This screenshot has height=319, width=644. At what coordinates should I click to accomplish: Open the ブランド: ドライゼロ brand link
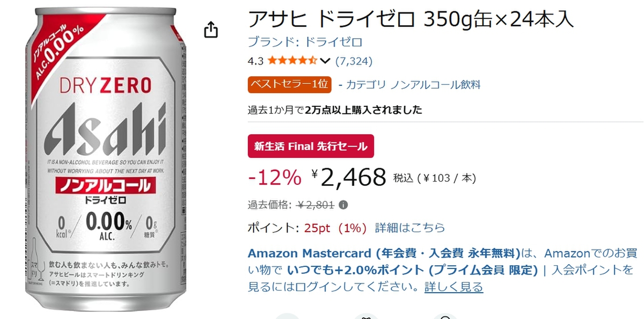tap(305, 42)
